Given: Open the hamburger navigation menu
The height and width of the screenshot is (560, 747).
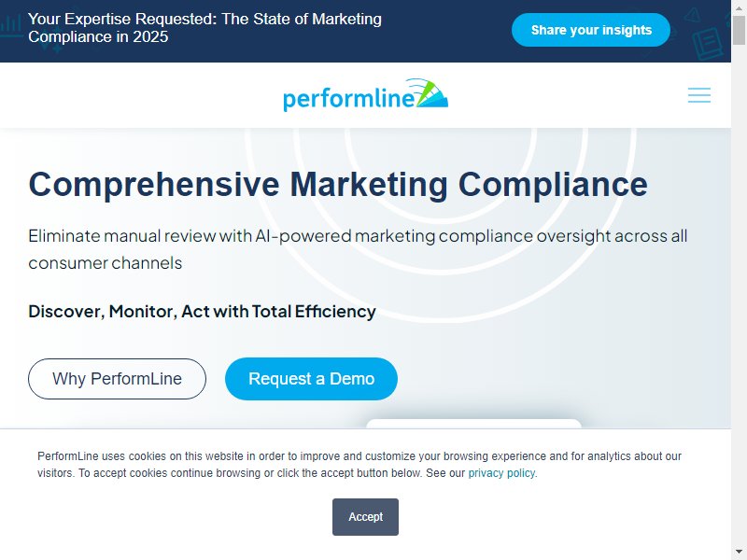Looking at the screenshot, I should tap(698, 95).
